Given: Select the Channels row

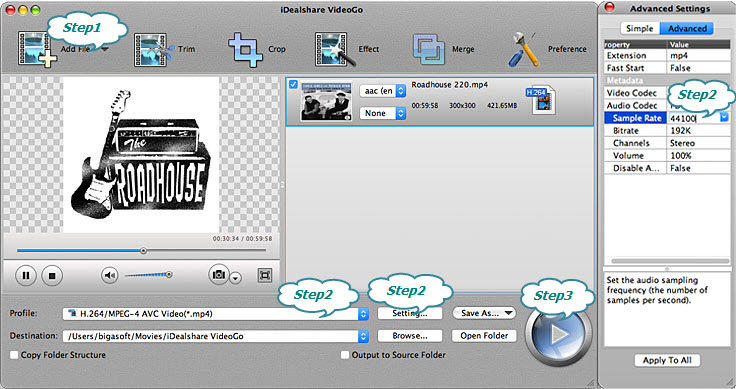Looking at the screenshot, I should click(x=667, y=143).
